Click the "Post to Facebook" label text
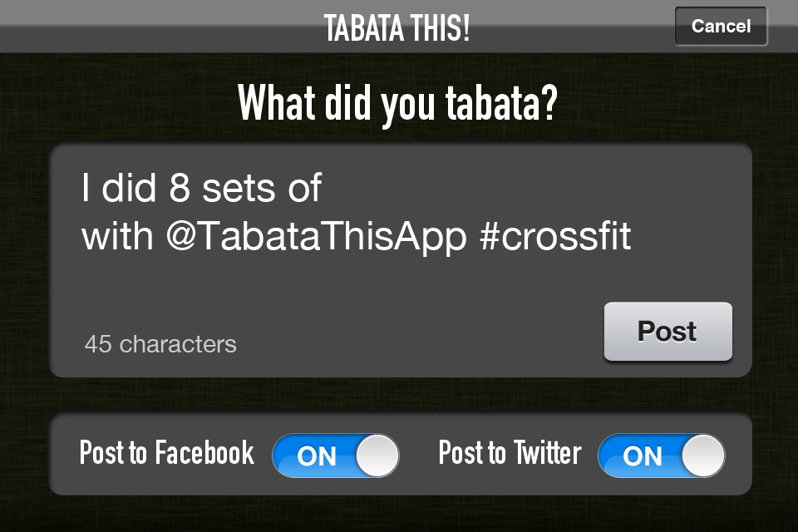This screenshot has width=798, height=532. coord(167,452)
